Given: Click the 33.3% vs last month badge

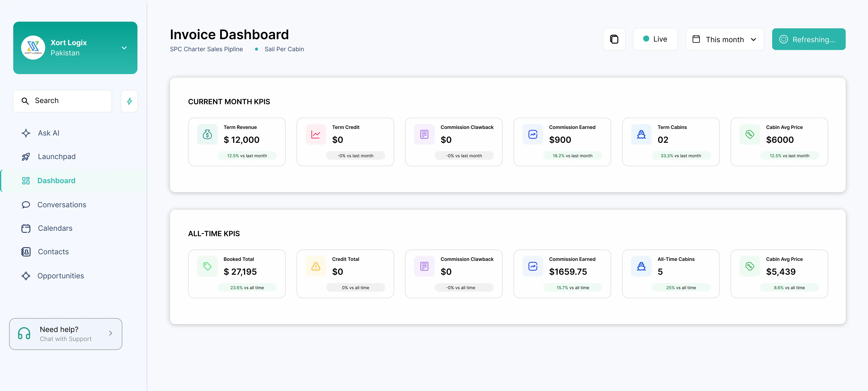Looking at the screenshot, I should click(681, 156).
